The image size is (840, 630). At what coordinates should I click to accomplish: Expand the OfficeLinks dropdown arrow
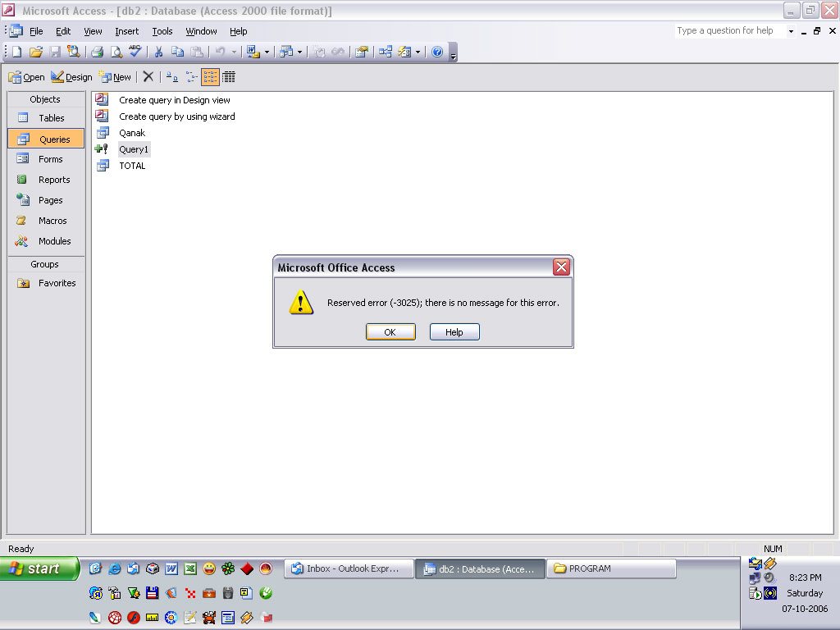(x=267, y=52)
